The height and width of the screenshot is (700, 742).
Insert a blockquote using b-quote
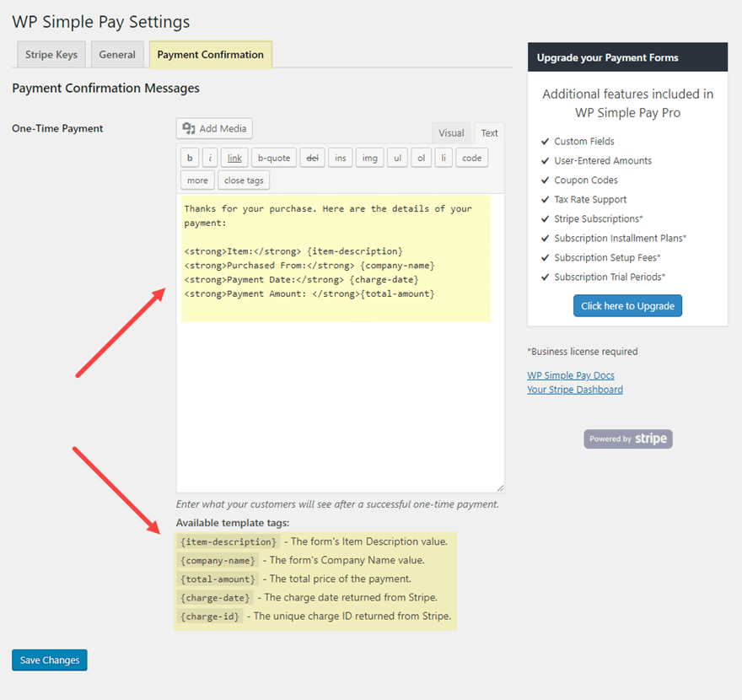coord(273,158)
